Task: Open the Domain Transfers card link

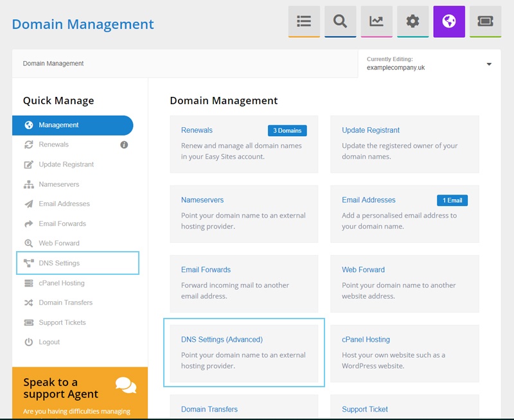Action: click(x=209, y=409)
